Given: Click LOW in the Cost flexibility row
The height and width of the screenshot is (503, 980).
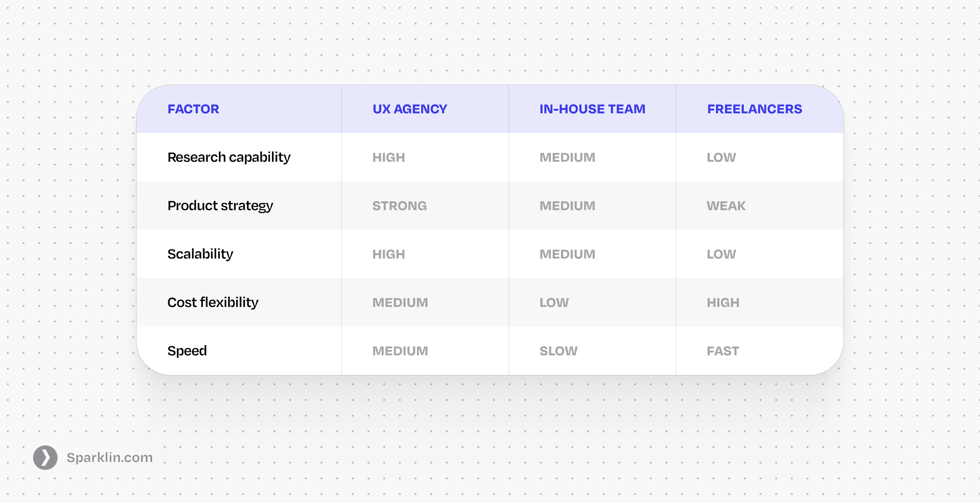Looking at the screenshot, I should [554, 302].
